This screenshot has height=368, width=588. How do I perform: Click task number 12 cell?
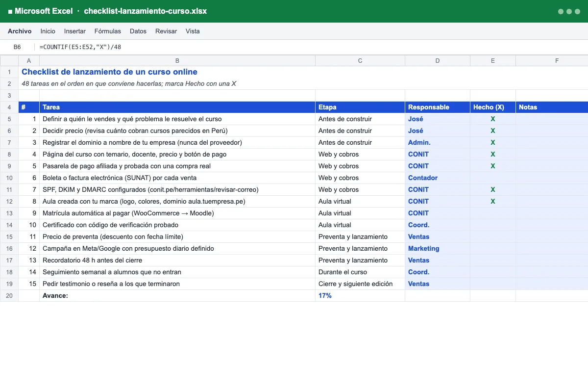click(x=29, y=248)
